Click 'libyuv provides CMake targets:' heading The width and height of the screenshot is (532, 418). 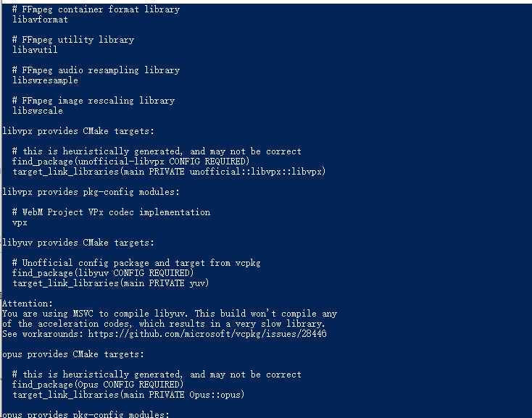point(78,243)
